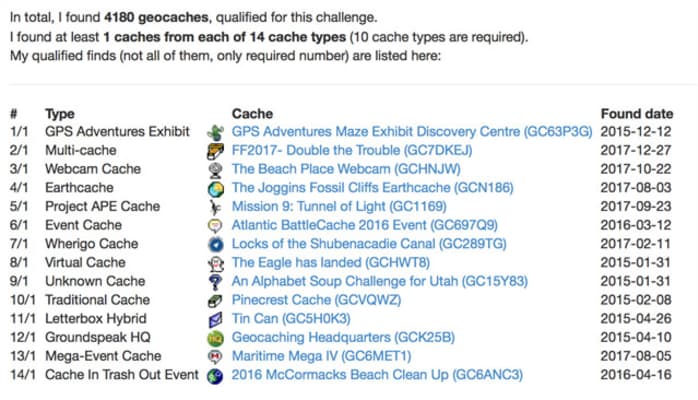This screenshot has width=698, height=400.
Task: Click the GPS Adventures Exhibit cache type icon
Action: coord(213,132)
